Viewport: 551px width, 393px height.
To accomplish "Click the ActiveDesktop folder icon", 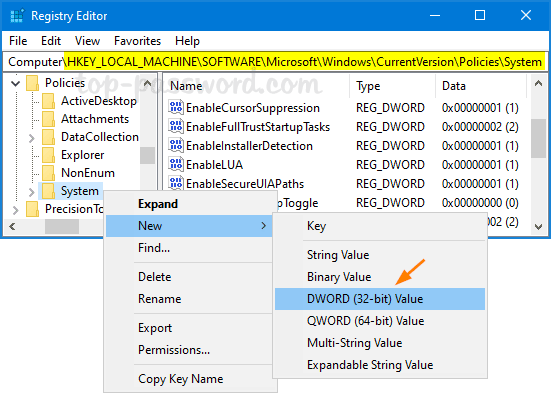I will tap(48, 101).
